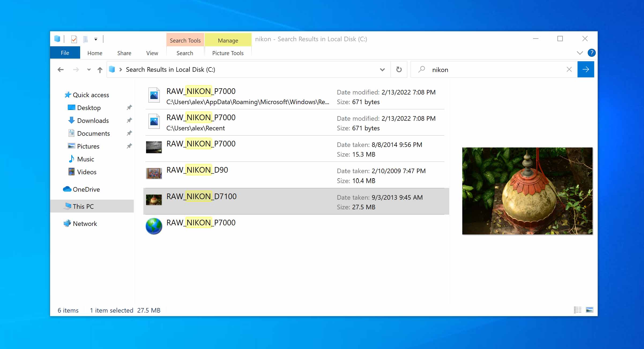The image size is (644, 349).
Task: Open Customize Quick Access Toolbar dropdown
Action: pyautogui.click(x=96, y=39)
